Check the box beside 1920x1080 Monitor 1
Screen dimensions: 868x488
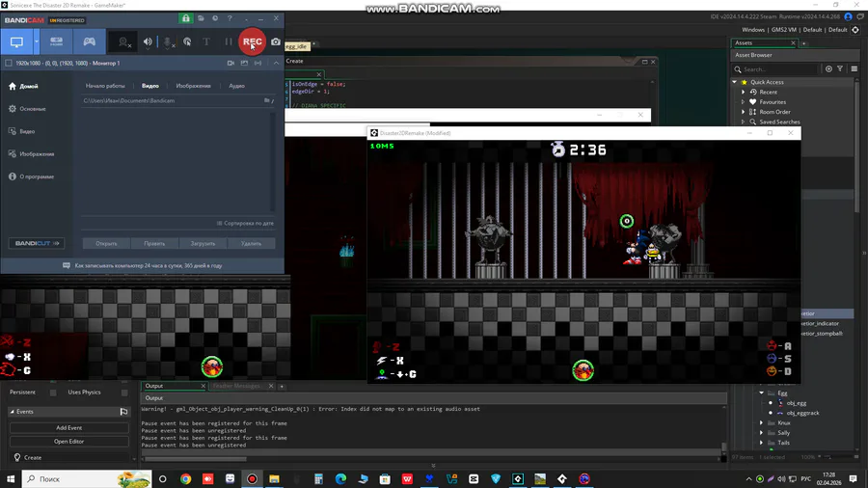point(9,63)
